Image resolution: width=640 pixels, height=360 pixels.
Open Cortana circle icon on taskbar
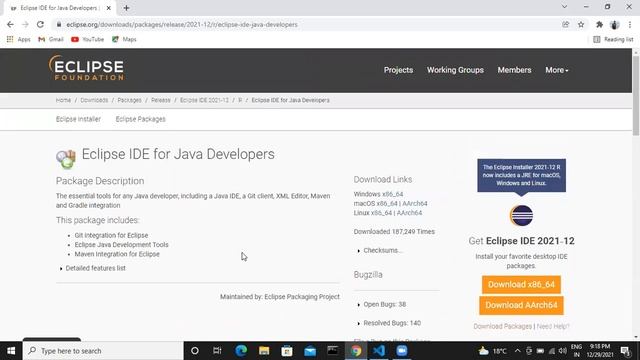click(195, 351)
